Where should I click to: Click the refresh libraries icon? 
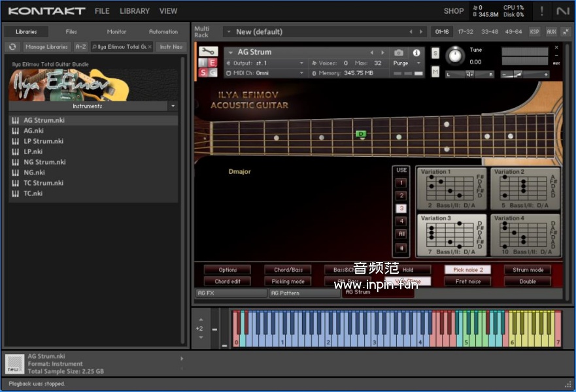coord(12,47)
